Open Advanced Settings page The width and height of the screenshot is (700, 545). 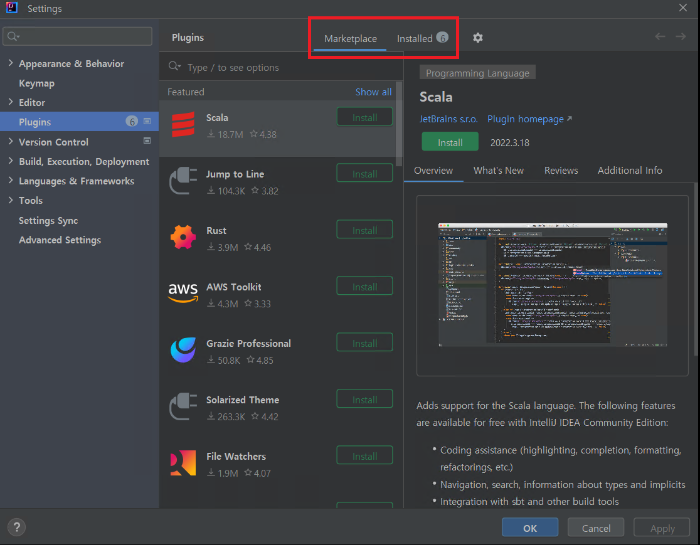tap(60, 240)
